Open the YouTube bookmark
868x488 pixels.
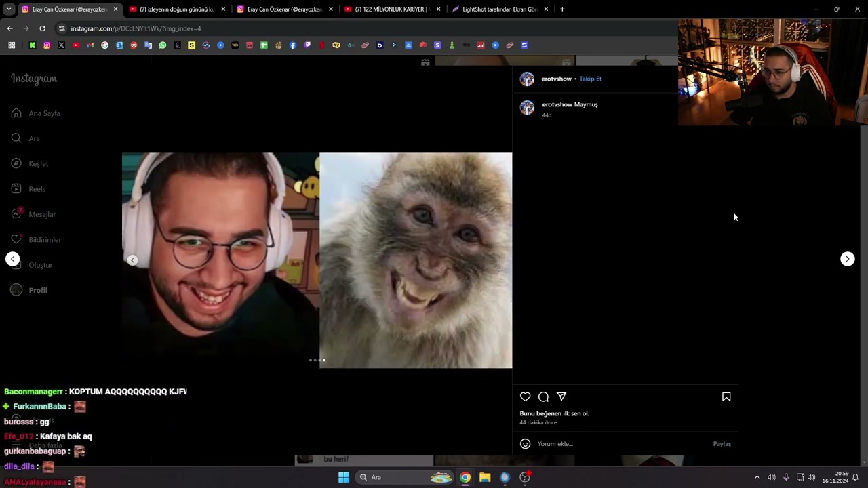[x=75, y=45]
